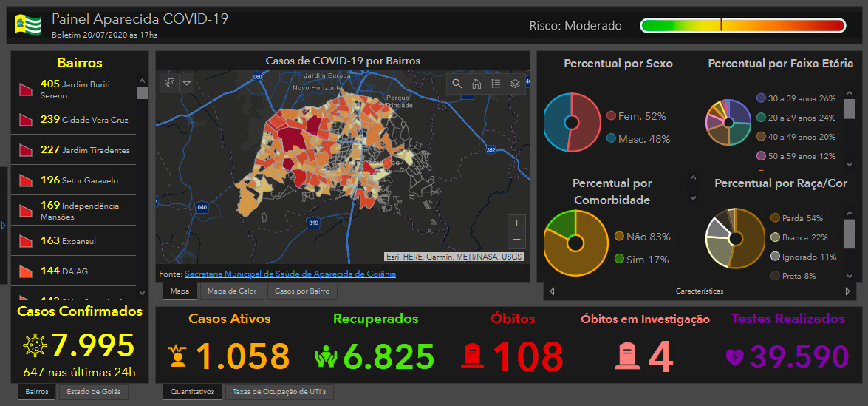Click the Masc. 48% legend swatch

tap(611, 138)
